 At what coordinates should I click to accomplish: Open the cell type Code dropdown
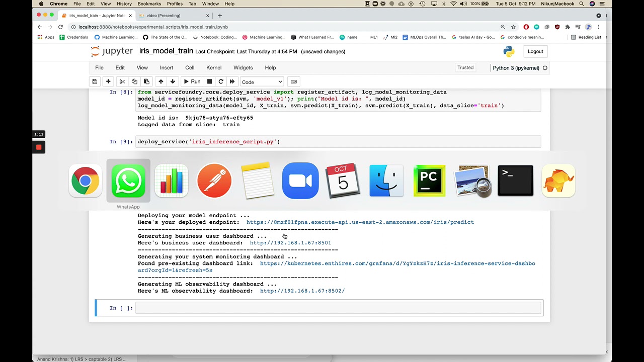[x=262, y=81]
